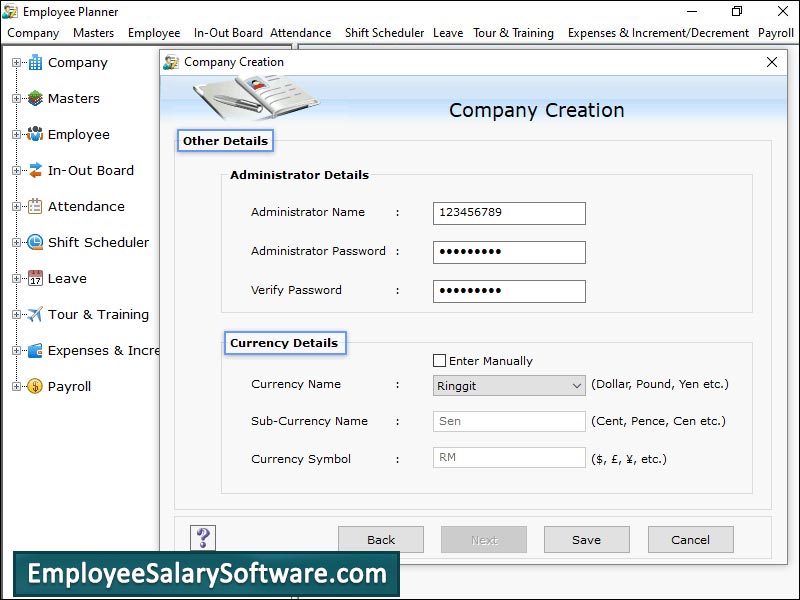The width and height of the screenshot is (800, 600).
Task: Click the Administrator Name input field
Action: click(x=509, y=213)
